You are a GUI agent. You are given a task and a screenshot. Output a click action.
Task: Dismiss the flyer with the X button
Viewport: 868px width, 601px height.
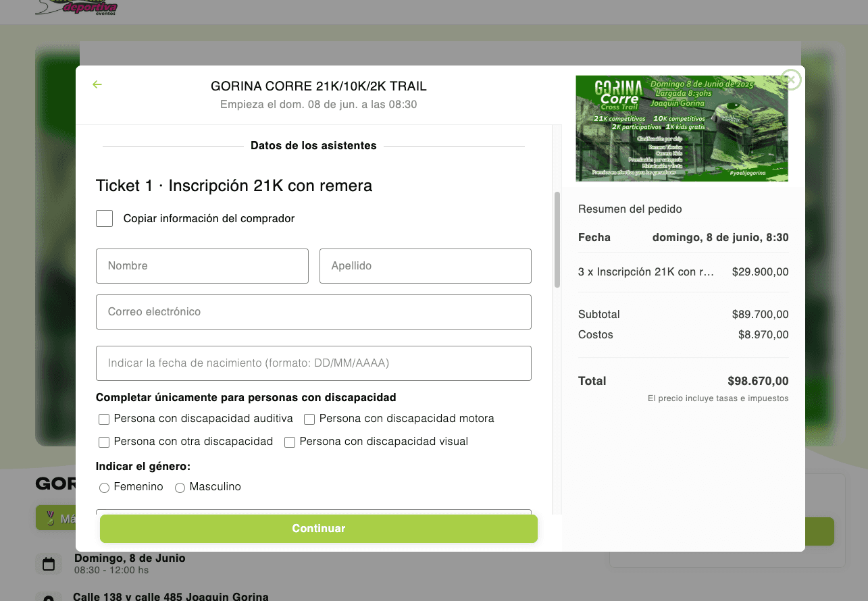click(x=790, y=80)
